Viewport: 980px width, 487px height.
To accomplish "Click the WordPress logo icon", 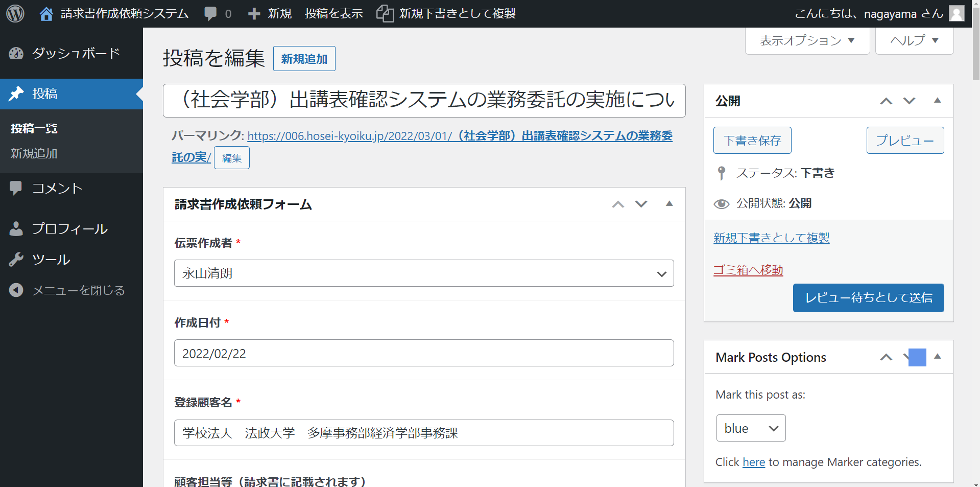I will (x=15, y=13).
